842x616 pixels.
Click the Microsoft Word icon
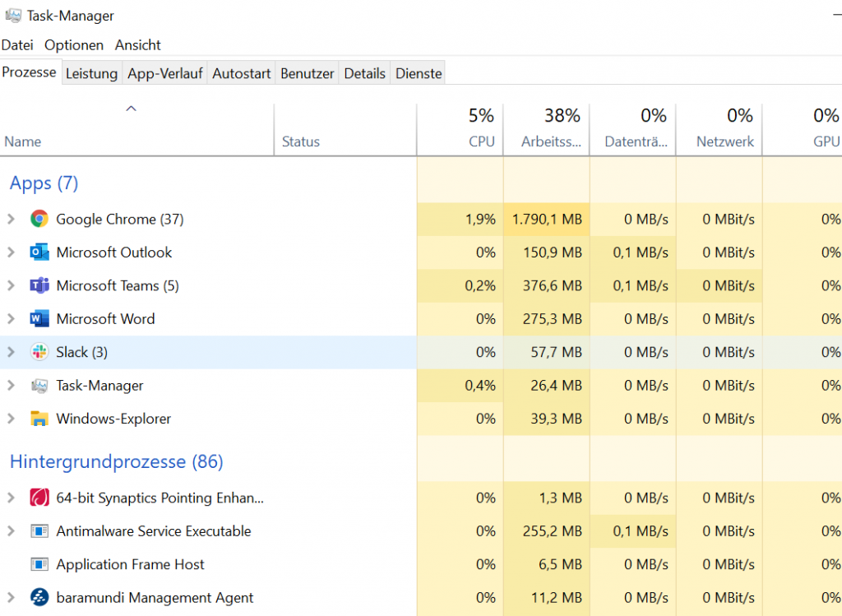[39, 319]
